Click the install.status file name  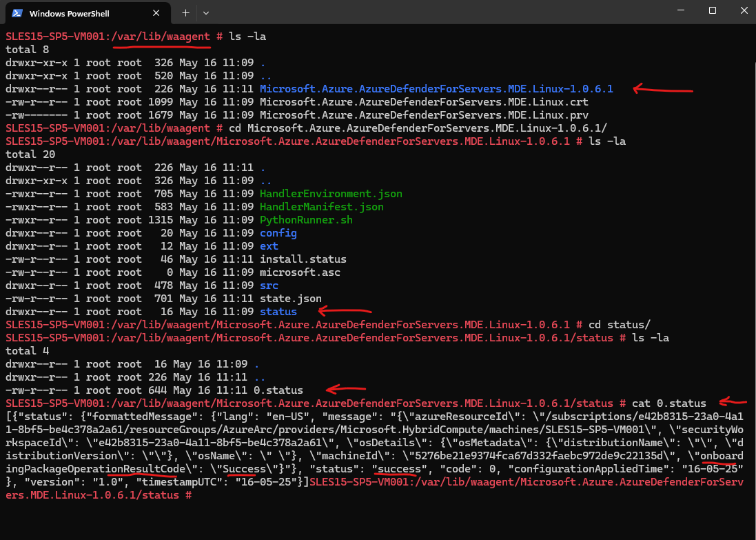[303, 259]
